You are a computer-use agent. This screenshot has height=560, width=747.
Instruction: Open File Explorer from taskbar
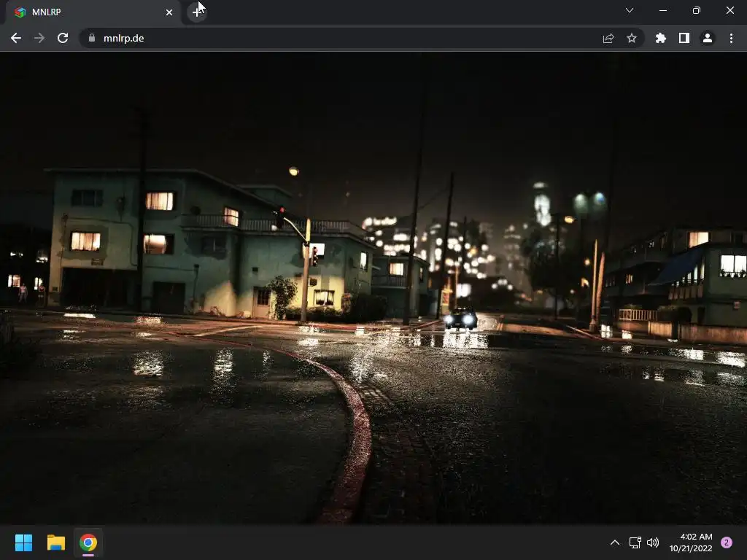click(55, 542)
